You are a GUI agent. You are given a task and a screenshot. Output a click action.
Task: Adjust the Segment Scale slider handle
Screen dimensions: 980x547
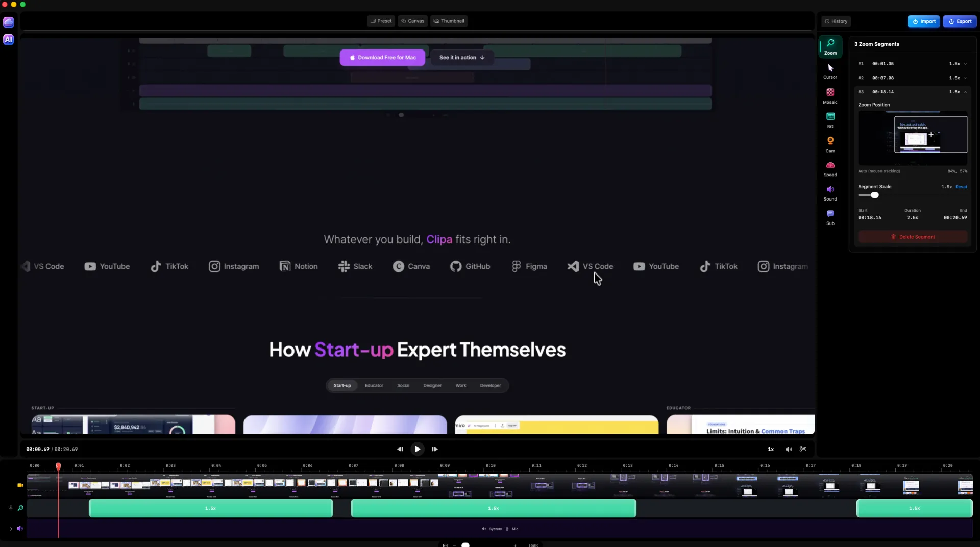(875, 195)
